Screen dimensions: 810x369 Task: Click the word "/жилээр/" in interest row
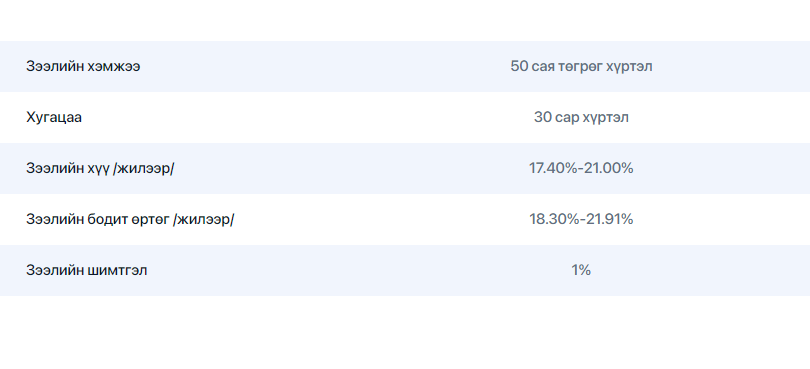pyautogui.click(x=143, y=169)
